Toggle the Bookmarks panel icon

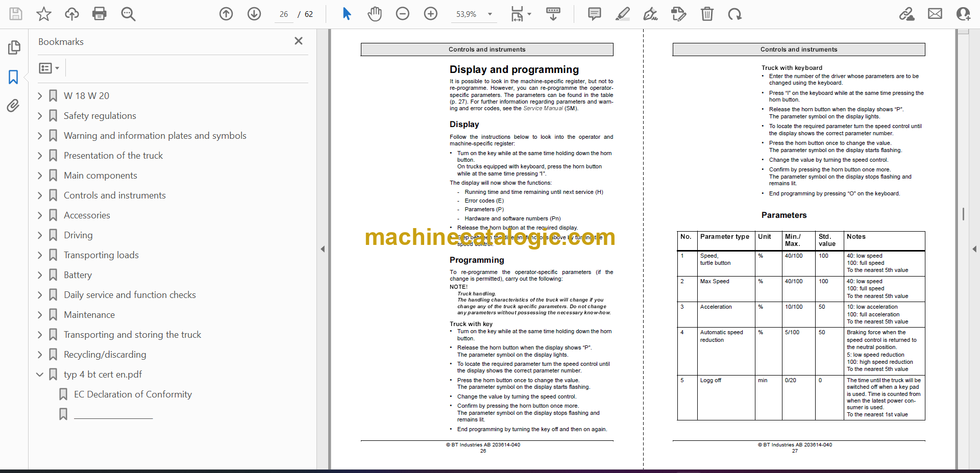[14, 77]
